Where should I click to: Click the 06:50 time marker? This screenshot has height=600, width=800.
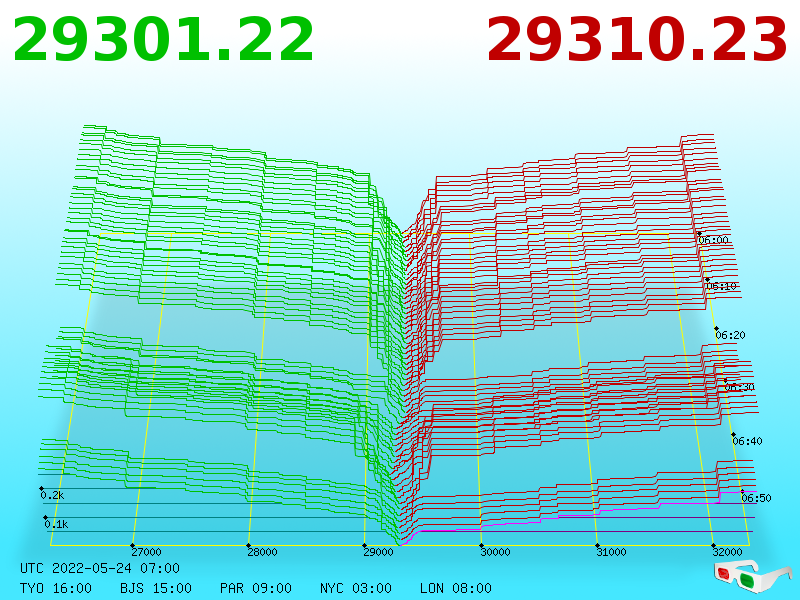[756, 498]
